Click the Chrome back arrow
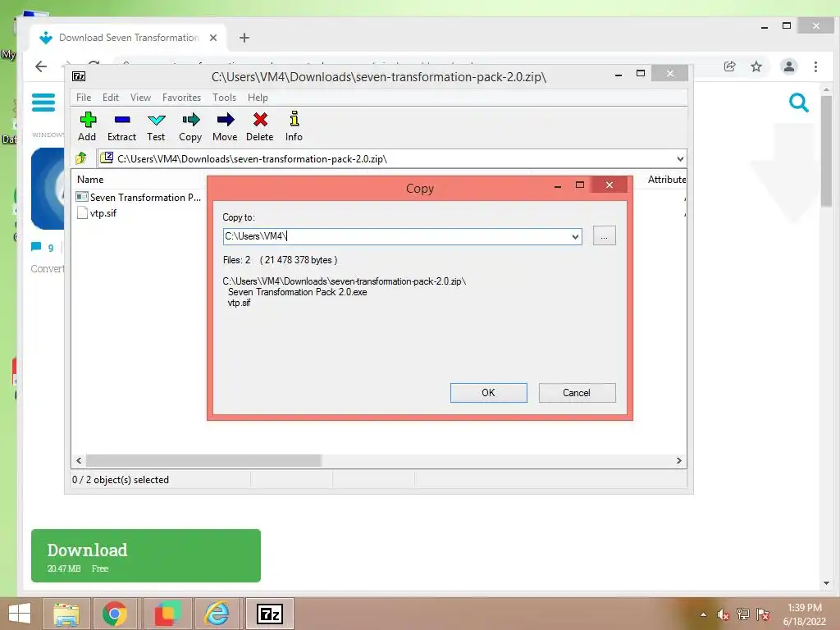840x630 pixels. pyautogui.click(x=41, y=66)
